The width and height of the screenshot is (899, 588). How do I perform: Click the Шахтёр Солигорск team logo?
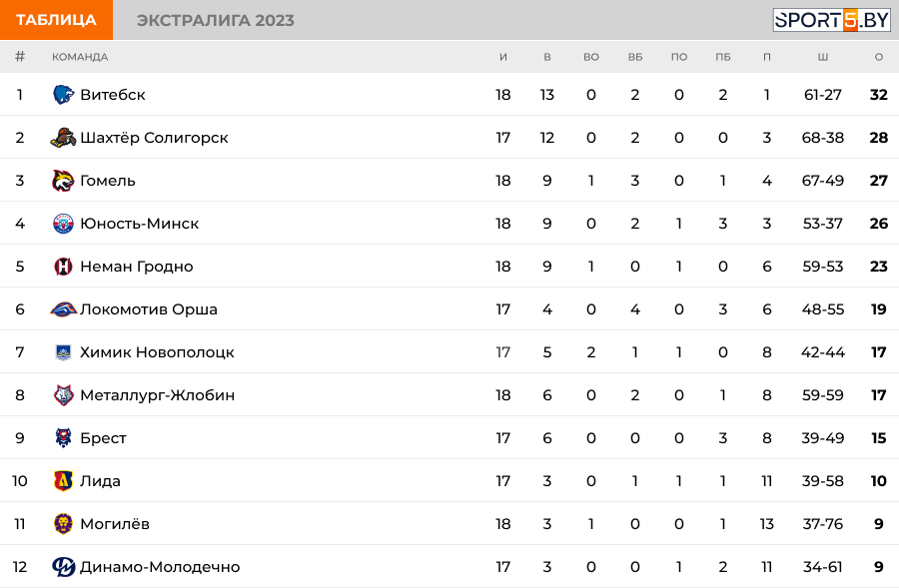point(63,138)
